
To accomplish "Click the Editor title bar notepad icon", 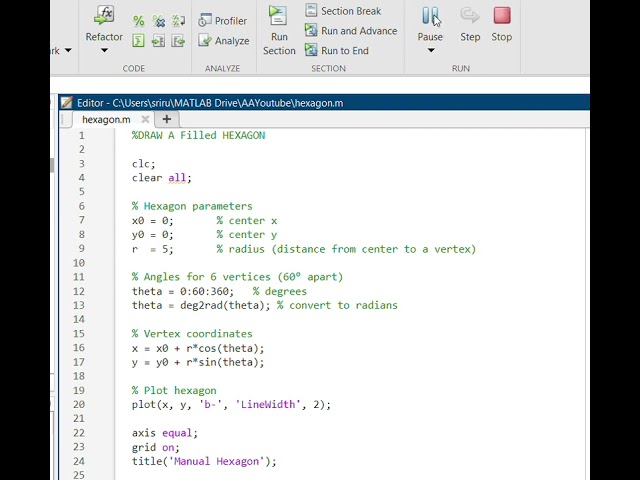I will (x=67, y=102).
